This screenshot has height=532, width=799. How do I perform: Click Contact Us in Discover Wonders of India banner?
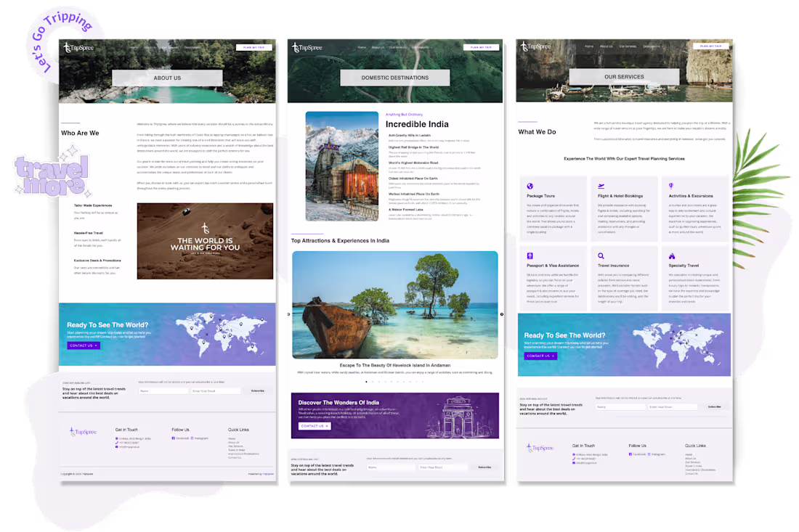pos(315,426)
